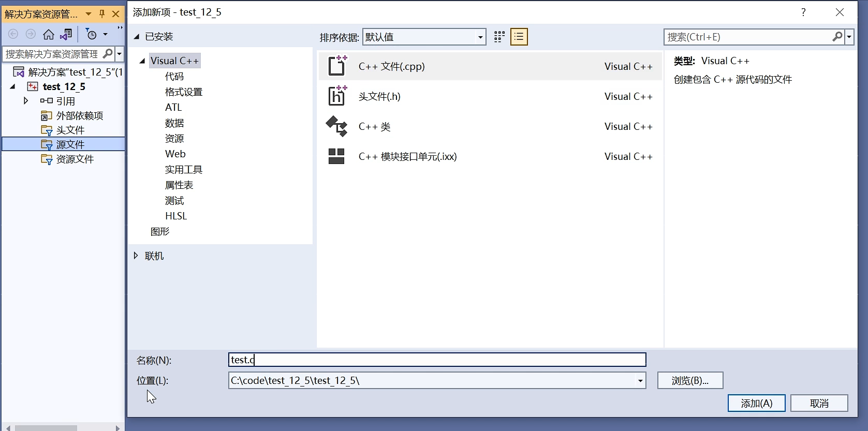Open the pending changes filter dropdown arrow
This screenshot has height=431, width=868.
point(105,35)
